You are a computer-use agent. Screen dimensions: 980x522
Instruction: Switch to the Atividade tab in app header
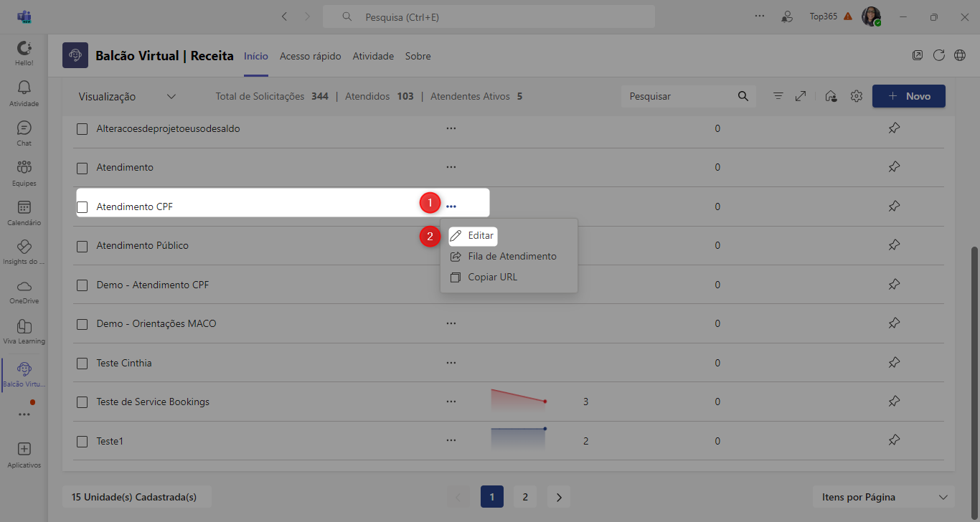[373, 56]
